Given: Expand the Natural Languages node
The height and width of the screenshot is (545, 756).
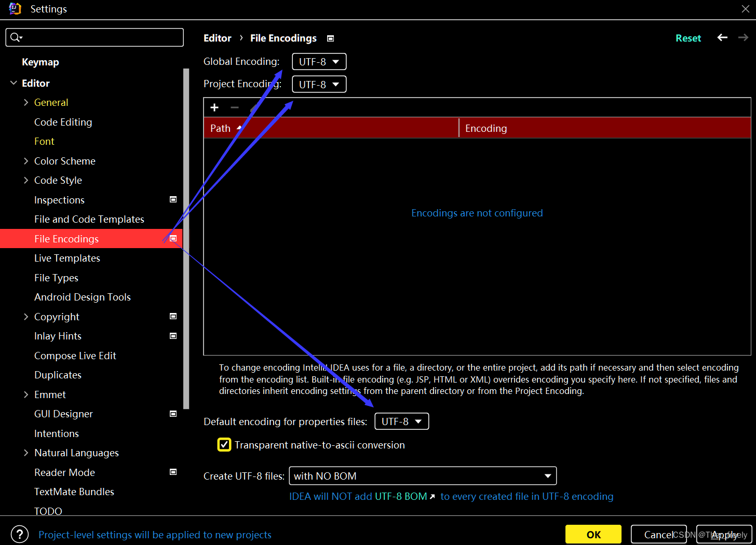Looking at the screenshot, I should (26, 453).
